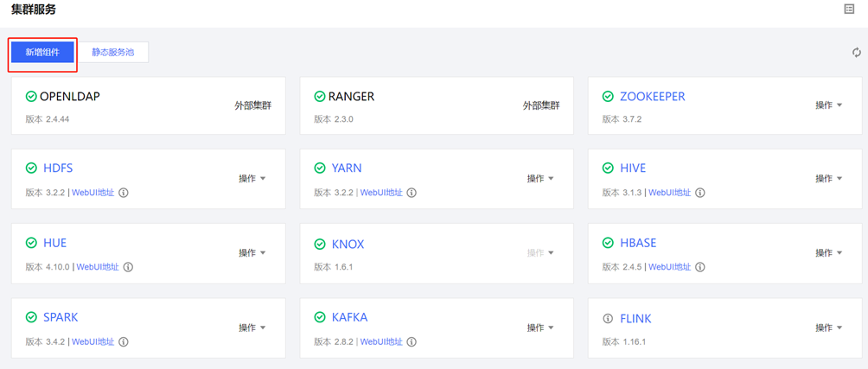Expand the 操作 menu on HDFS card
Viewport: 868px width, 369px height.
tap(252, 179)
